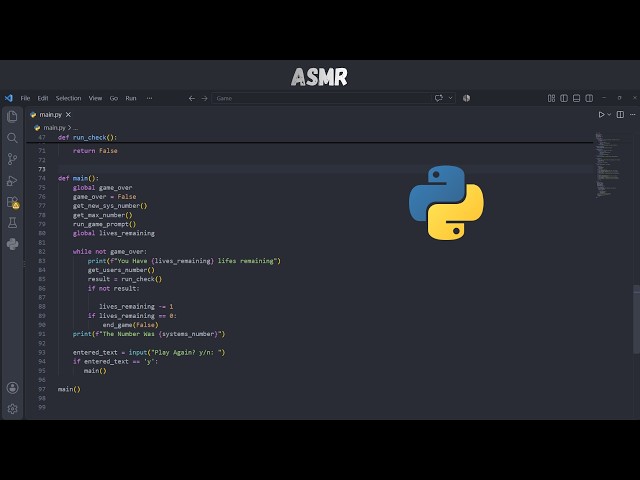
Task: Toggle Primary Side Bar visibility
Action: [x=564, y=98]
